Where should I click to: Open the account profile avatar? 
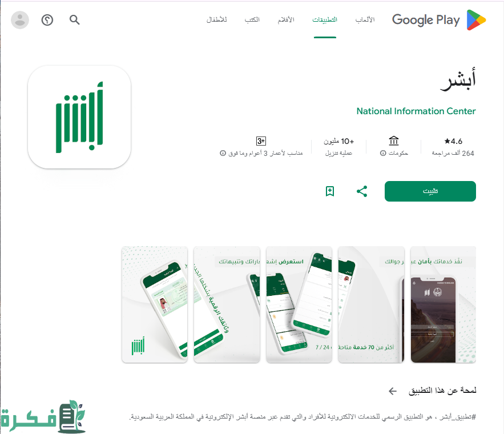(x=20, y=20)
